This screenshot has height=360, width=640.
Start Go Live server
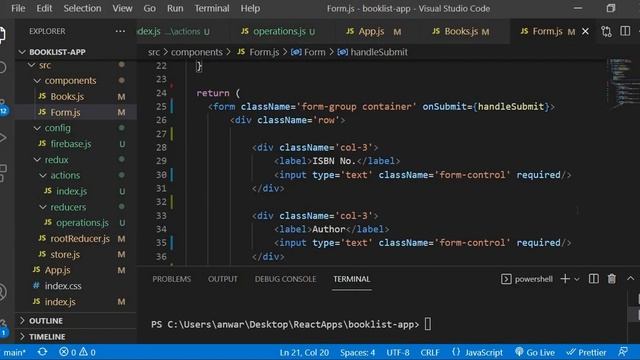[x=535, y=352]
